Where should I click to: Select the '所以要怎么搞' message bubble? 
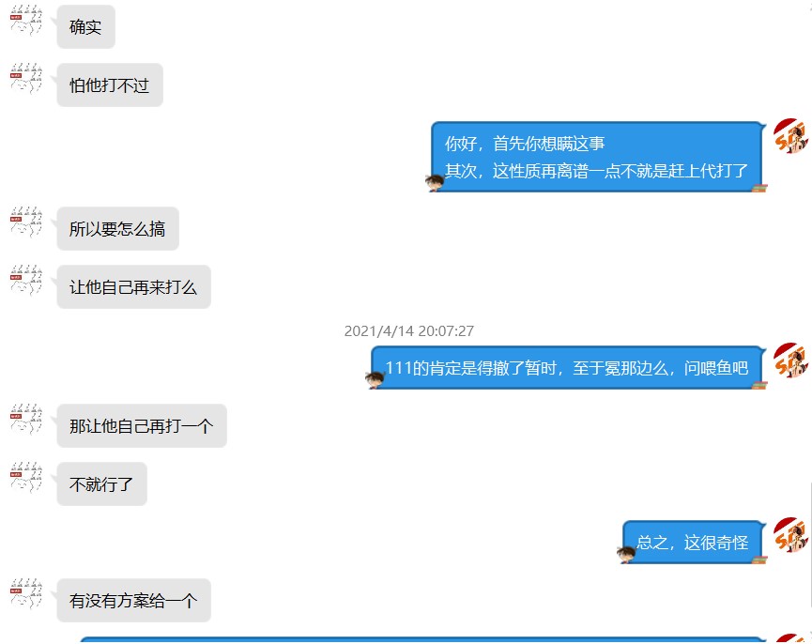(x=117, y=228)
